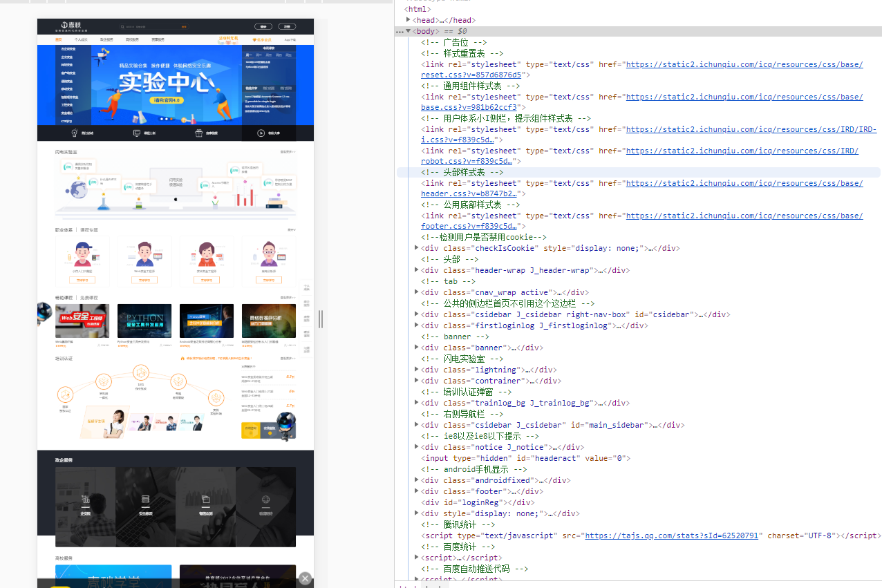
Task: Collapse the body element in DOM tree
Action: click(x=409, y=31)
